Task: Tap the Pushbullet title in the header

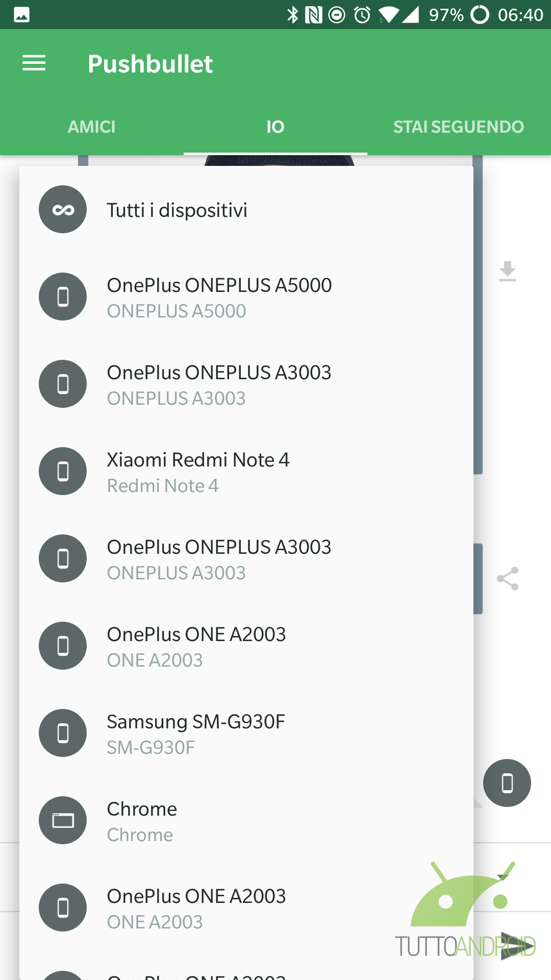Action: [150, 64]
